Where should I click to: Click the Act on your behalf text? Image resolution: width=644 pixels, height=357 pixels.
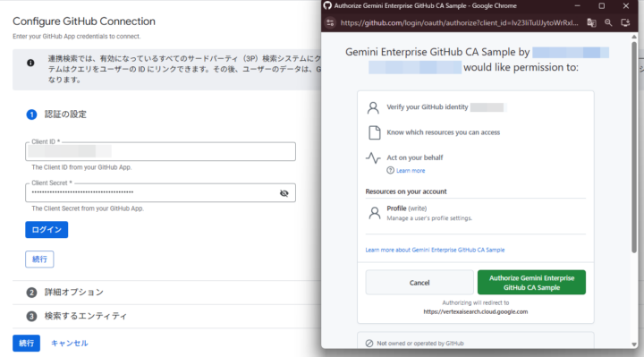[x=415, y=157]
